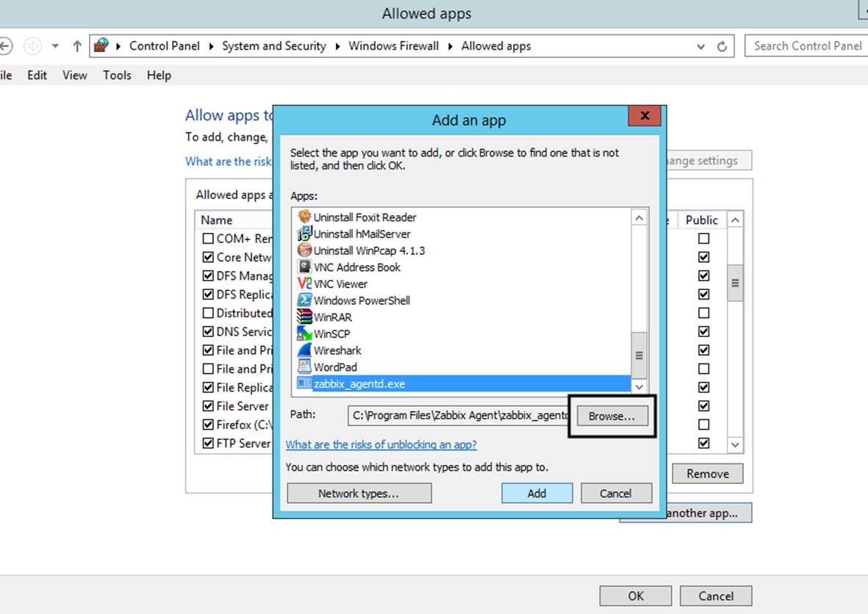Open the View menu
The image size is (868, 614).
click(75, 75)
